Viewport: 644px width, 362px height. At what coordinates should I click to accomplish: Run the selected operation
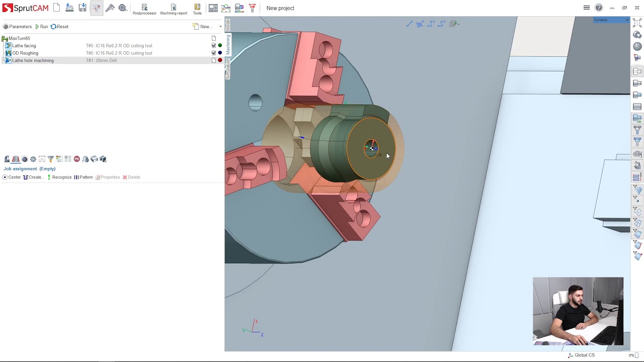(42, 27)
